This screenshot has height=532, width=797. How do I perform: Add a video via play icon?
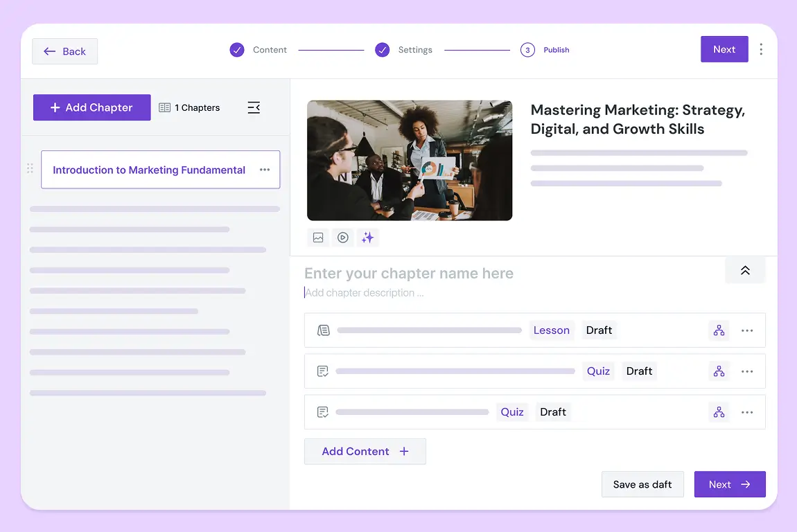click(343, 238)
